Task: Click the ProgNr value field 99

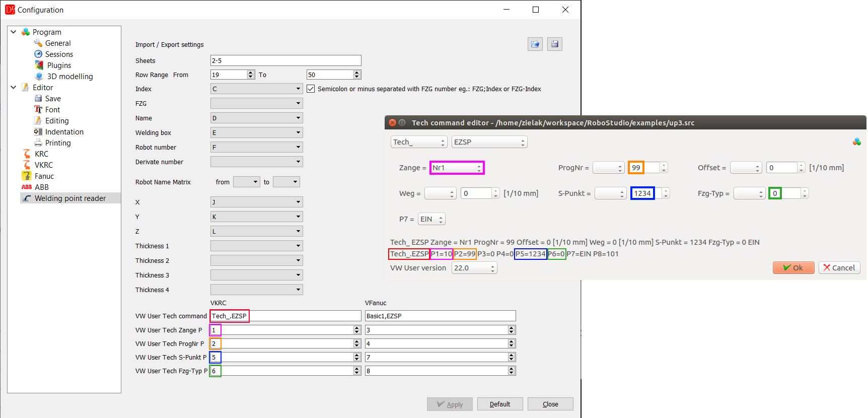Action: point(648,168)
